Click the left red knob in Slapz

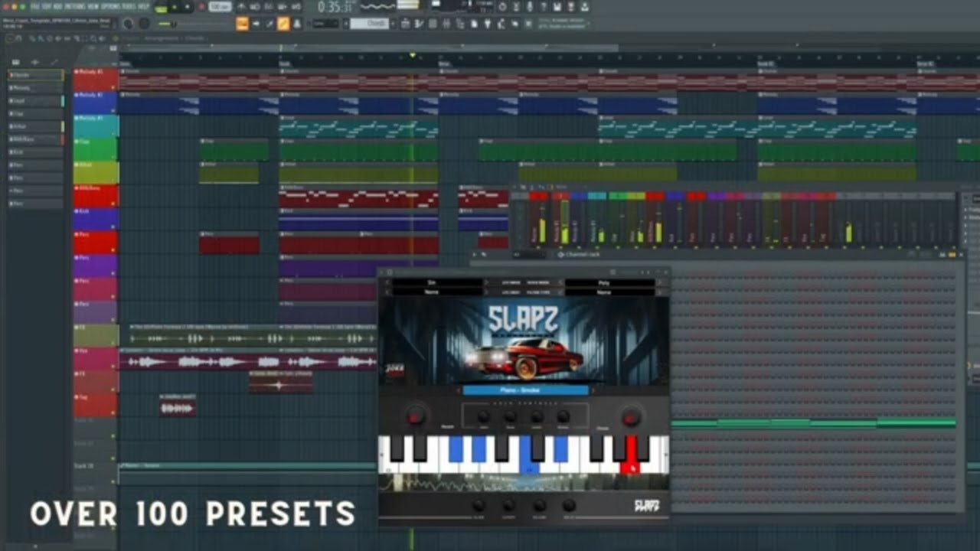click(x=416, y=416)
